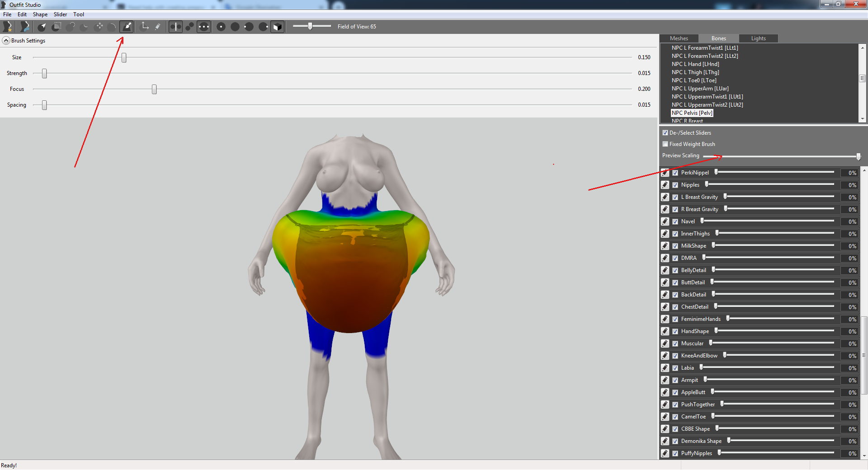This screenshot has height=470, width=868.
Task: Click edit pencil for BellyDetail slider
Action: click(665, 270)
